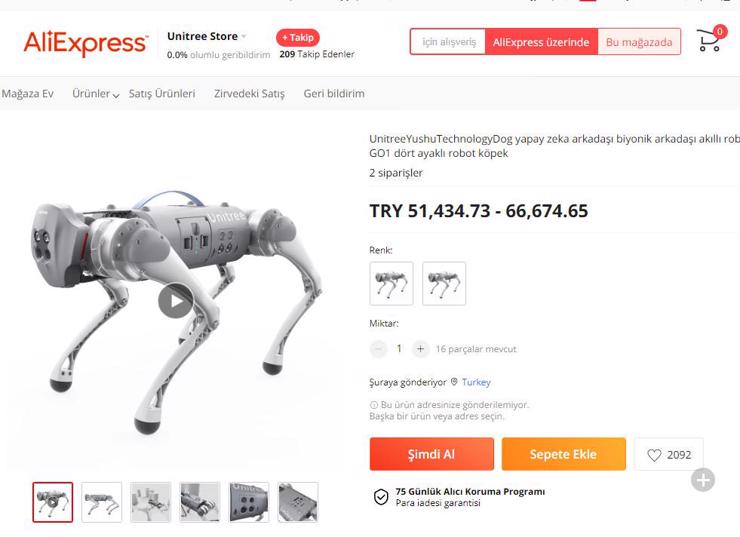Screen dimensions: 740x537
Task: Expand the Ürünler menu
Action: [95, 93]
